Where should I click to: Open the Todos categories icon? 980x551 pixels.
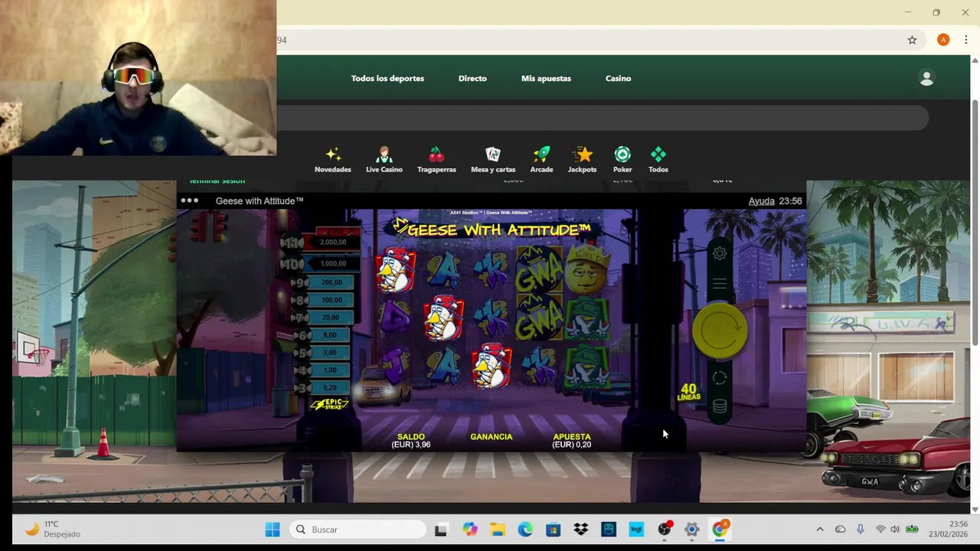[x=658, y=155]
